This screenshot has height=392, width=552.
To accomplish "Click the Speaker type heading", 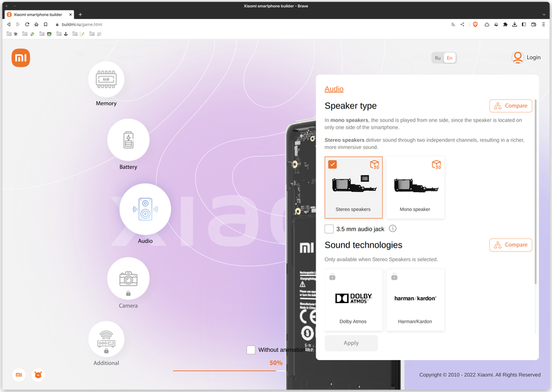I will [x=351, y=106].
